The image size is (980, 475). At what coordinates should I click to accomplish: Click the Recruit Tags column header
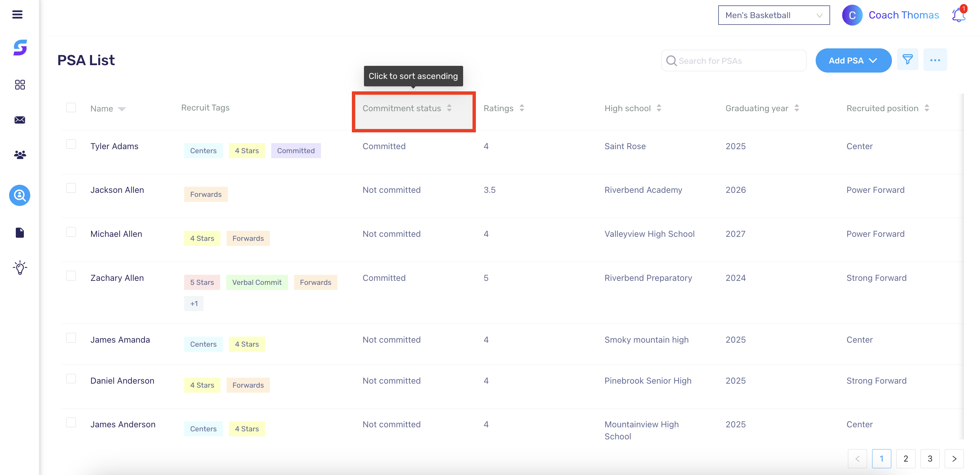point(205,107)
